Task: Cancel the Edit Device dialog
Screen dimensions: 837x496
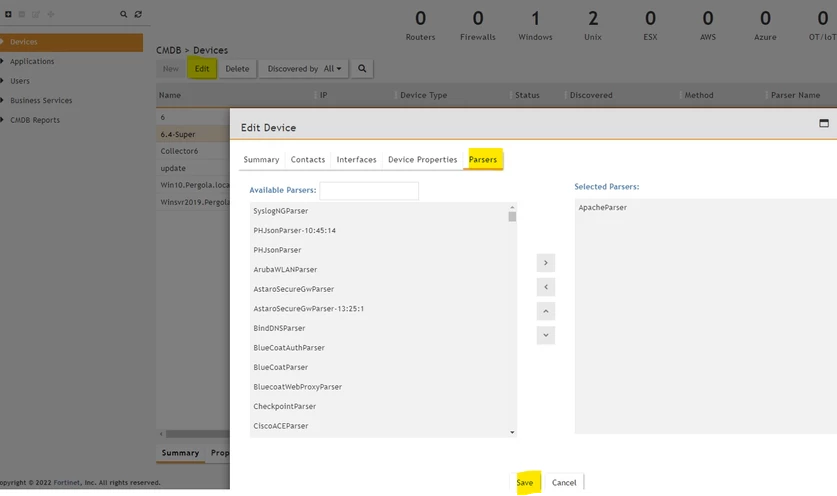Action: coord(564,482)
